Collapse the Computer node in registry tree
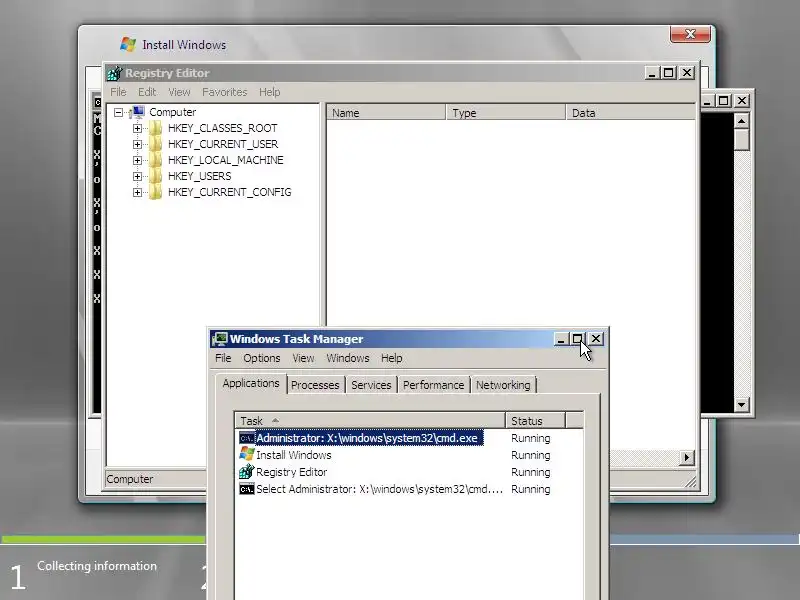Viewport: 800px width, 600px height. click(x=118, y=112)
